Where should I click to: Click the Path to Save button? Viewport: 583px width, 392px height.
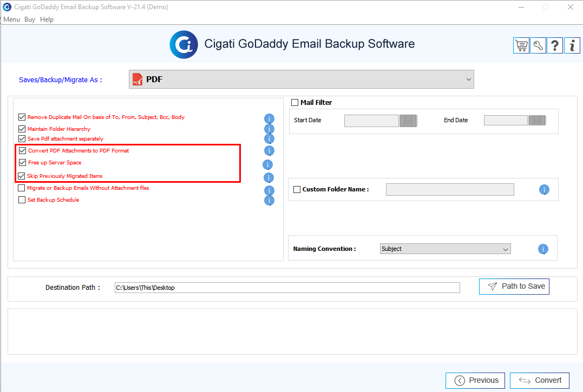[514, 287]
